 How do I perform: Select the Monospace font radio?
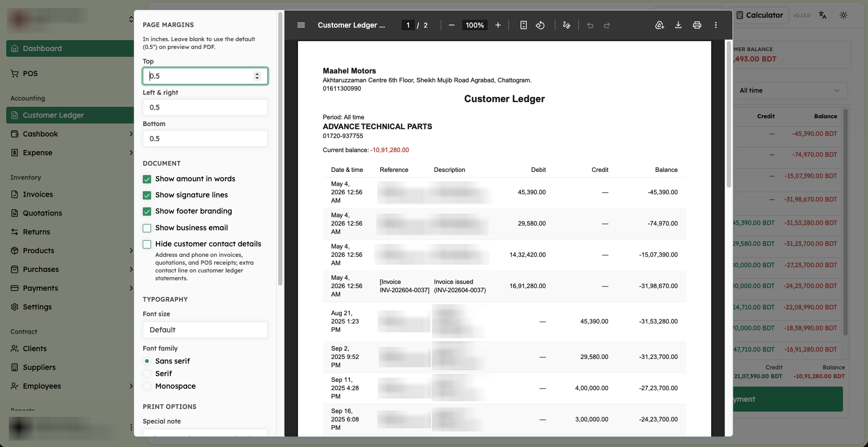[147, 386]
